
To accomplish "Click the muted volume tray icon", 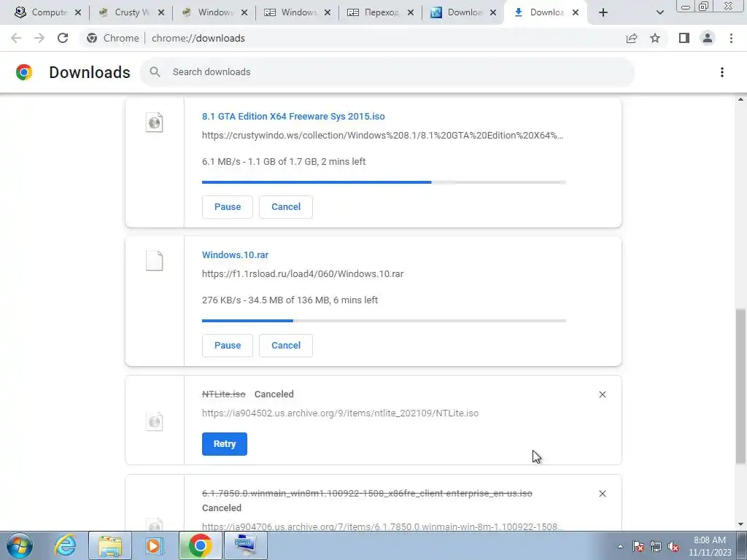I will pos(673,546).
